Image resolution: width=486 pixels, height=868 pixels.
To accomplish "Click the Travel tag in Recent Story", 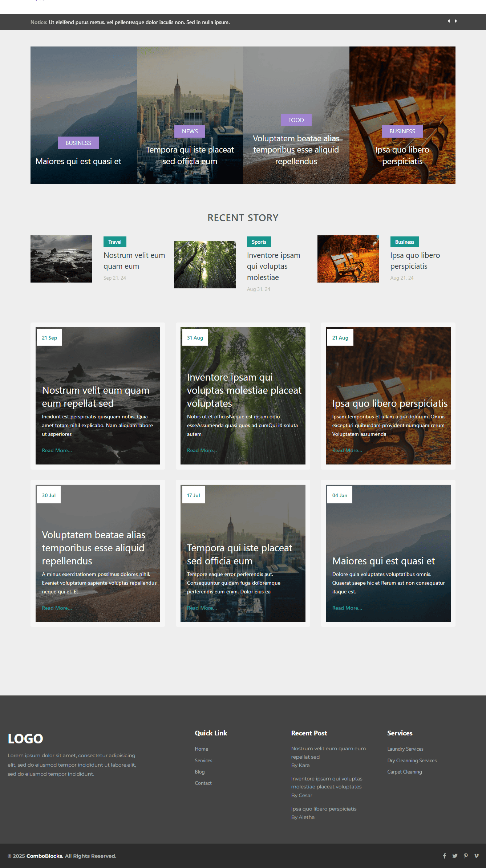I will tap(115, 242).
